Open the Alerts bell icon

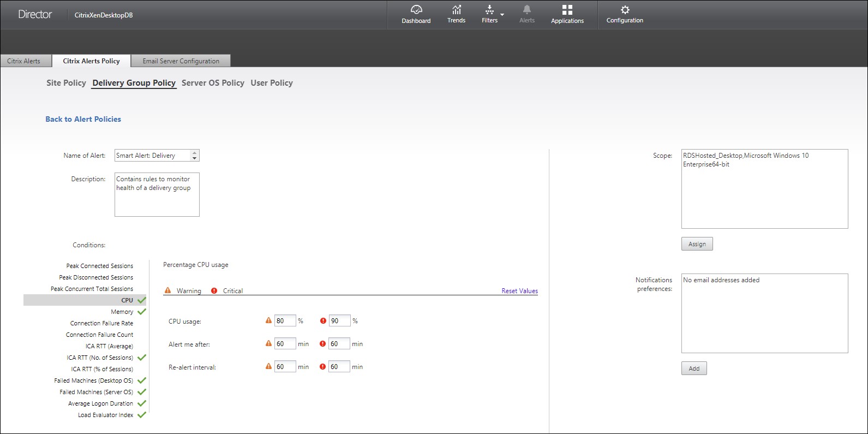pyautogui.click(x=527, y=10)
